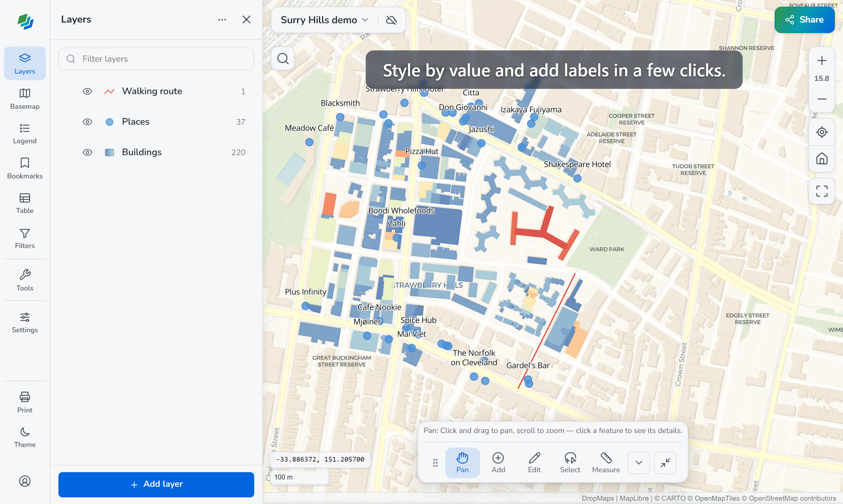Open the Tools panel

pyautogui.click(x=25, y=280)
